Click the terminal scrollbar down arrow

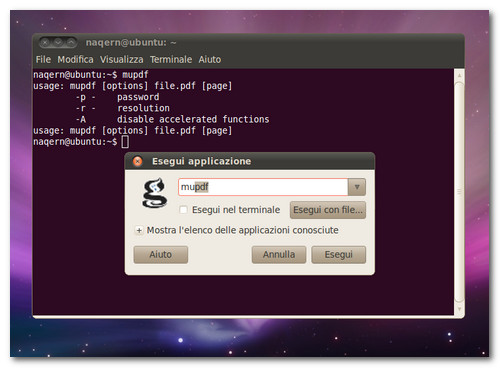(x=459, y=309)
